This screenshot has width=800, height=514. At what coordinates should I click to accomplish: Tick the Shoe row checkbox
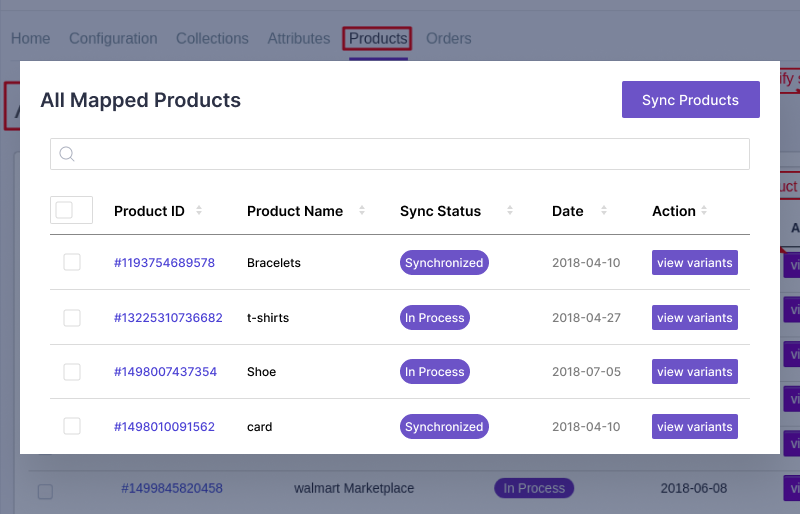tap(72, 372)
